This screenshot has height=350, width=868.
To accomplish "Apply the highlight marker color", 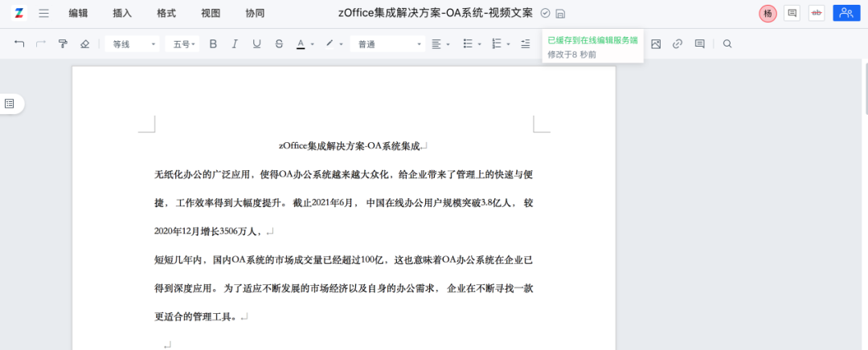I will (x=330, y=43).
